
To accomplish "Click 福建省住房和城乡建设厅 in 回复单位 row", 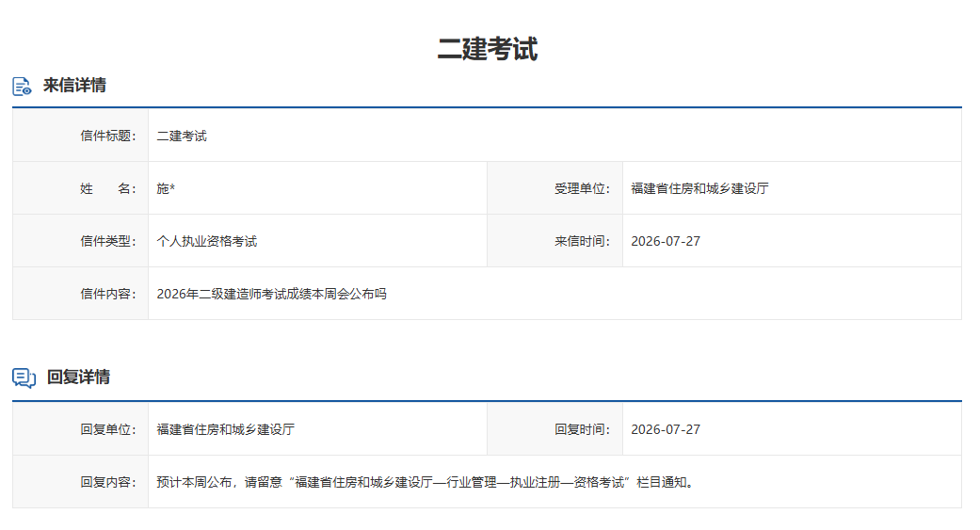I will [x=226, y=429].
